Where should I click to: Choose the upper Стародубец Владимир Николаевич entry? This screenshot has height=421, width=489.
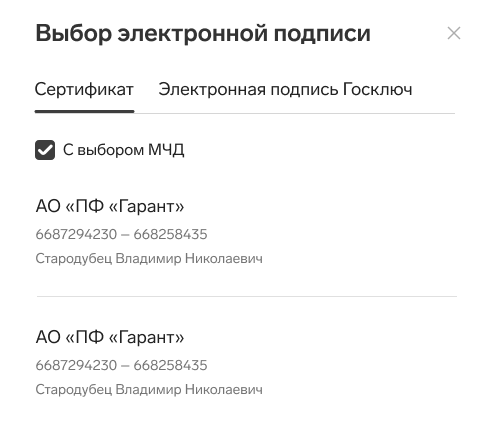149,259
